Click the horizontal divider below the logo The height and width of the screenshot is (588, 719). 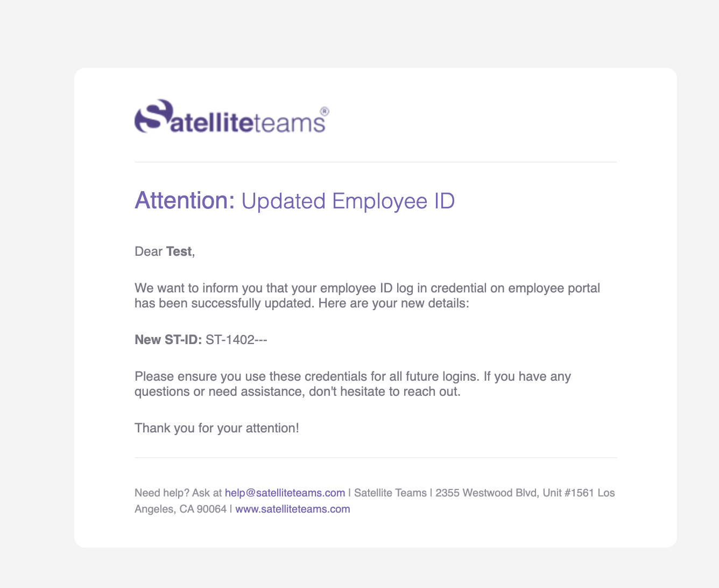pos(376,162)
